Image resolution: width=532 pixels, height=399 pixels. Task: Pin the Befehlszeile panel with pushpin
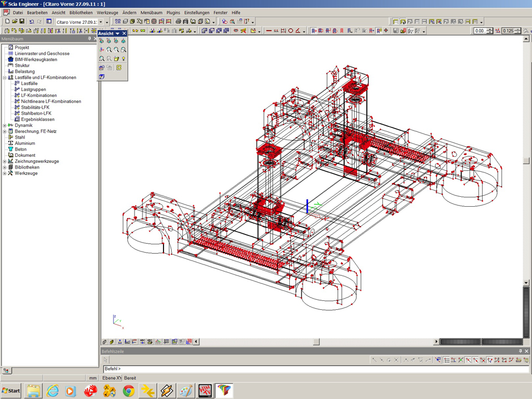pos(520,351)
